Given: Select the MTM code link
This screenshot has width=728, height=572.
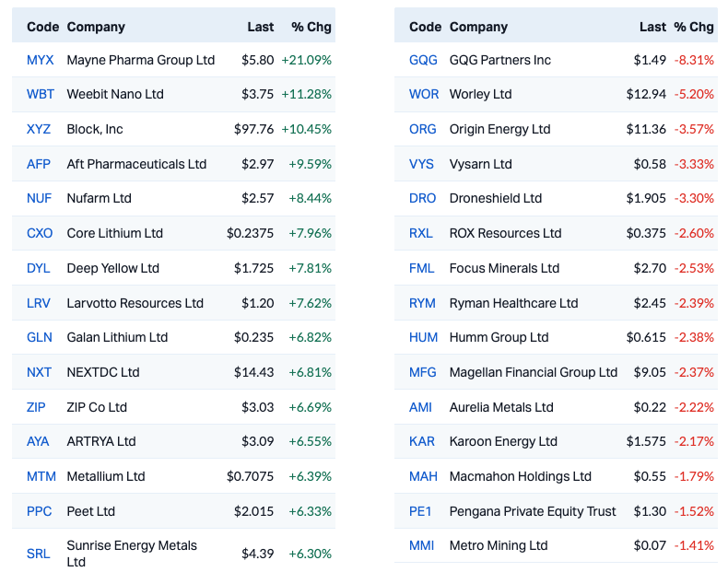Looking at the screenshot, I should 41,476.
